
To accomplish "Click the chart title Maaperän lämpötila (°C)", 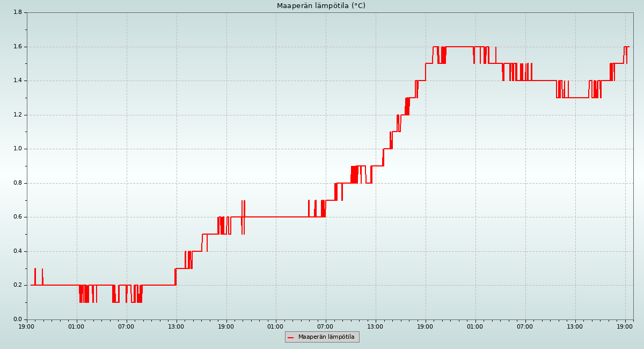I will click(x=321, y=6).
